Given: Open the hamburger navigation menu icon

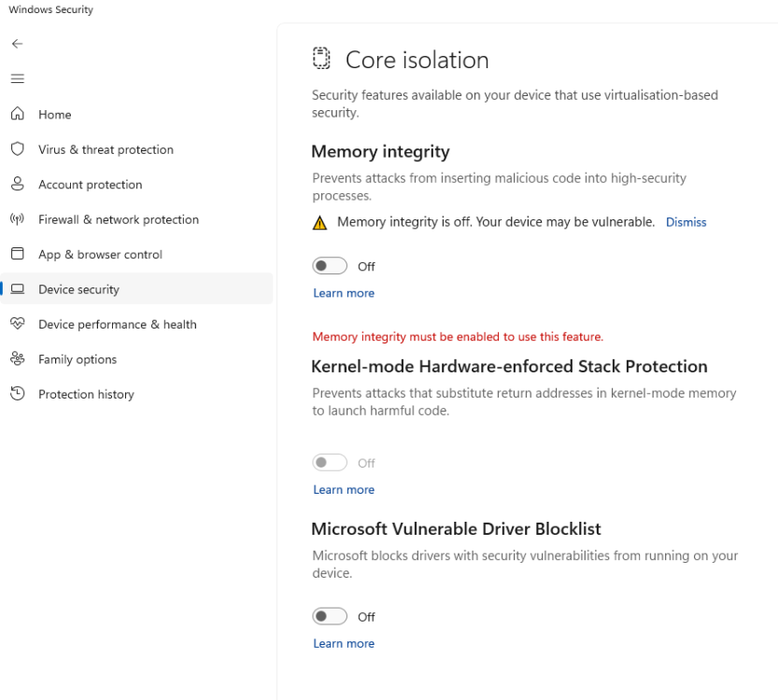Looking at the screenshot, I should [17, 78].
